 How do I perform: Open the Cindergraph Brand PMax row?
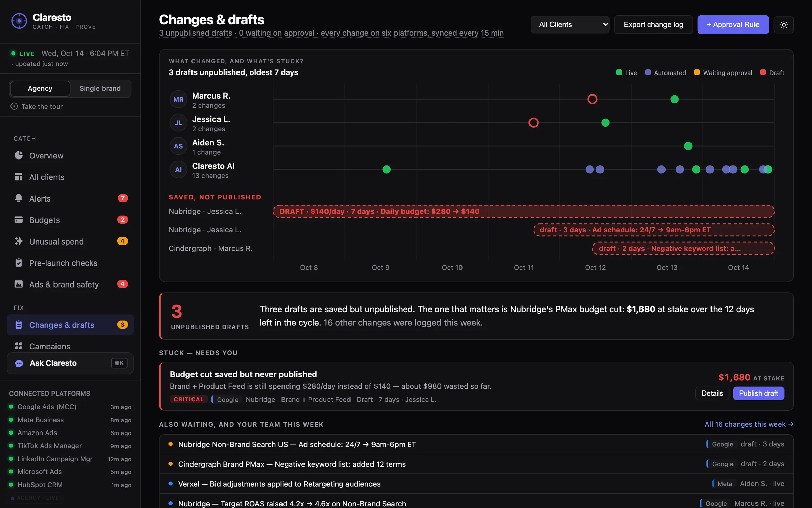[476, 464]
